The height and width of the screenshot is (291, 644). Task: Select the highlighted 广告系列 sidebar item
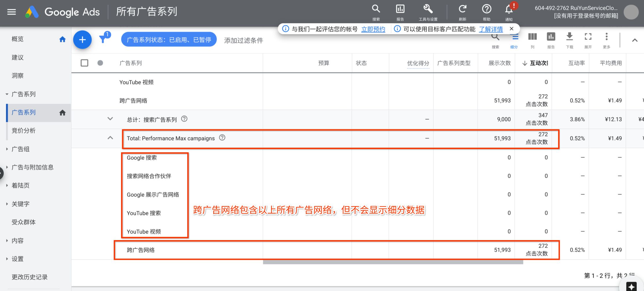(38, 113)
